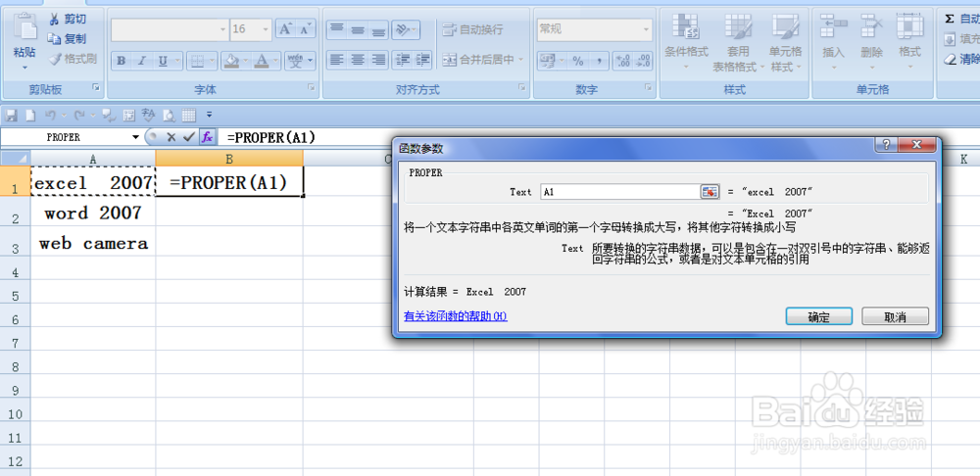Click the 确定 button in dialog
Viewport: 980px width, 476px height.
click(818, 316)
